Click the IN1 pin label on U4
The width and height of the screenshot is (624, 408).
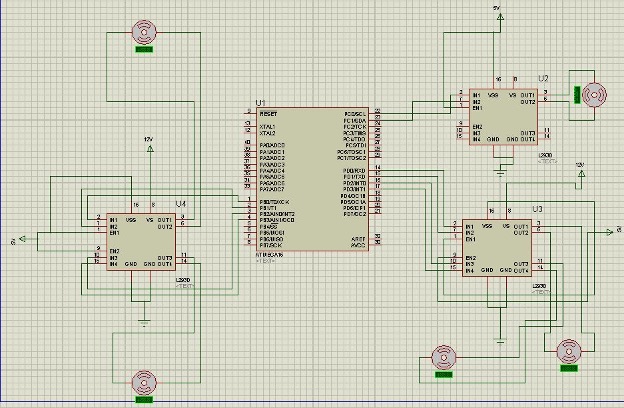coord(114,220)
